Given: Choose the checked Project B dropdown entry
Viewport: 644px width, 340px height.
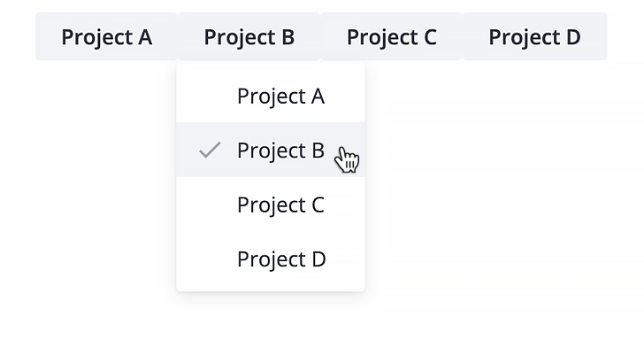Looking at the screenshot, I should click(x=271, y=150).
